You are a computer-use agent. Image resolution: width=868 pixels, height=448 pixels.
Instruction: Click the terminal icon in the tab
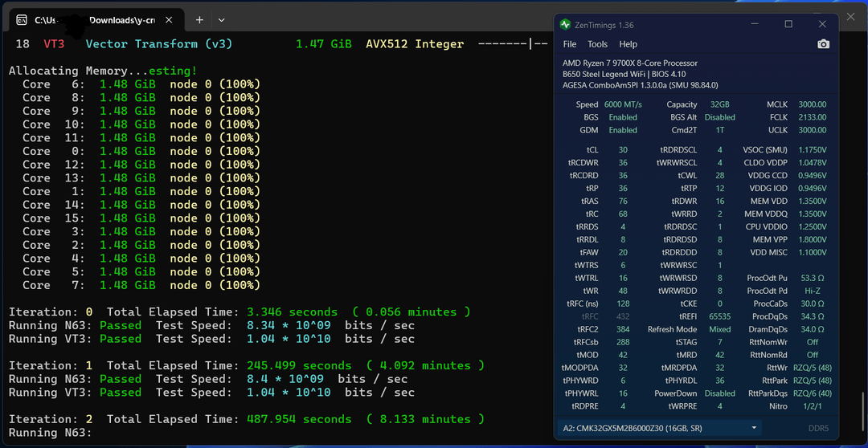(22, 19)
